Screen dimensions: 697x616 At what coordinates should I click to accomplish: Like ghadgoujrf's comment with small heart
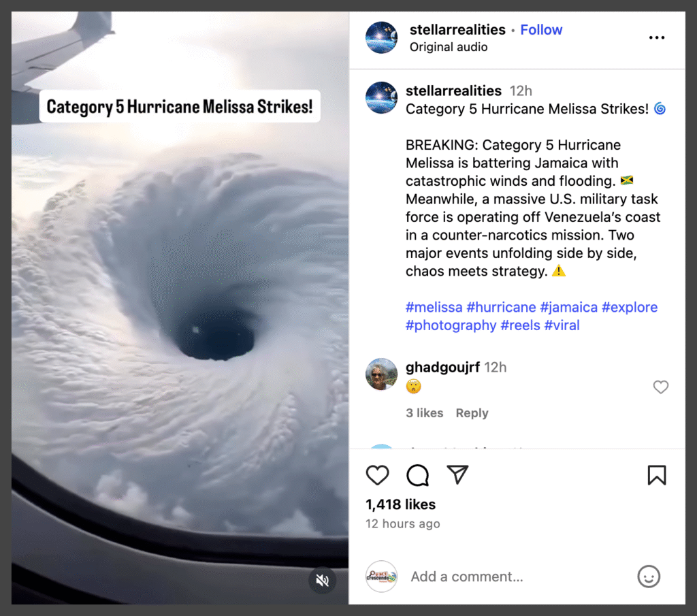coord(660,387)
